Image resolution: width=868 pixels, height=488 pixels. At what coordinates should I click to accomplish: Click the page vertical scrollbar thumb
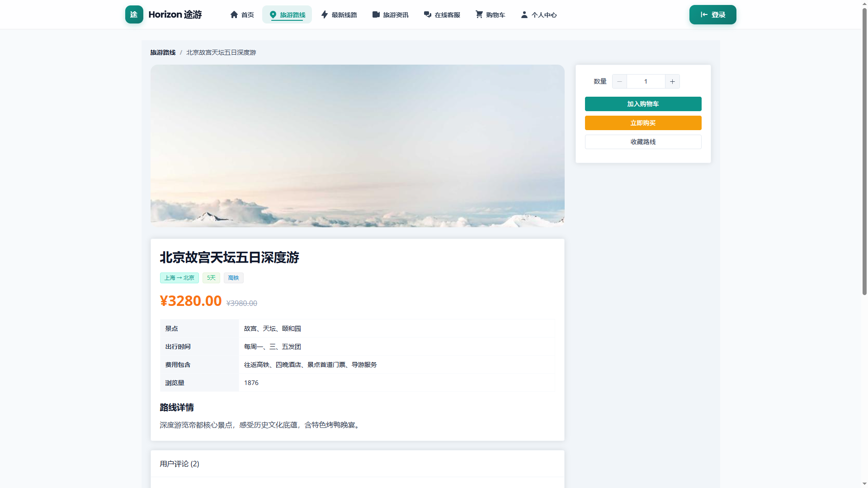[864, 151]
